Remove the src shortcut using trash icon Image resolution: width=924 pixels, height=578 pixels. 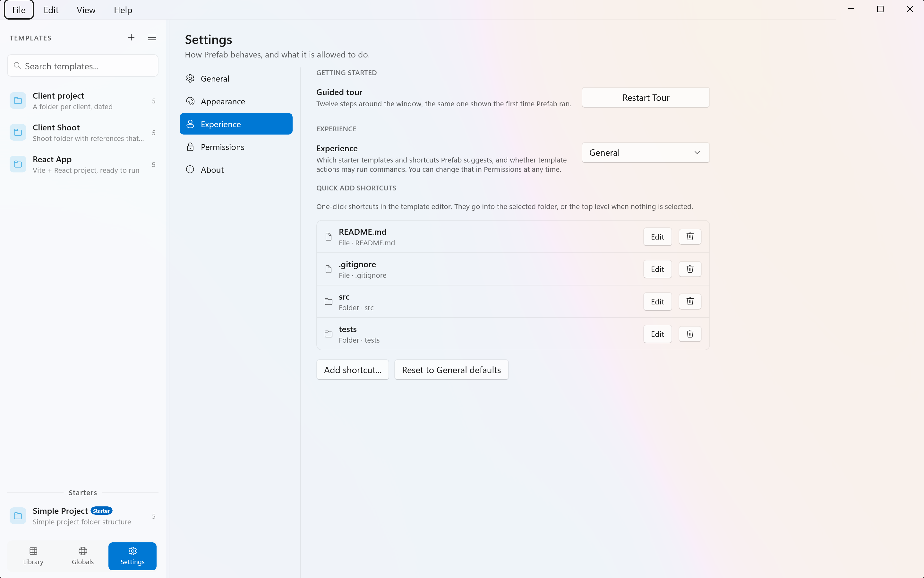[689, 302]
